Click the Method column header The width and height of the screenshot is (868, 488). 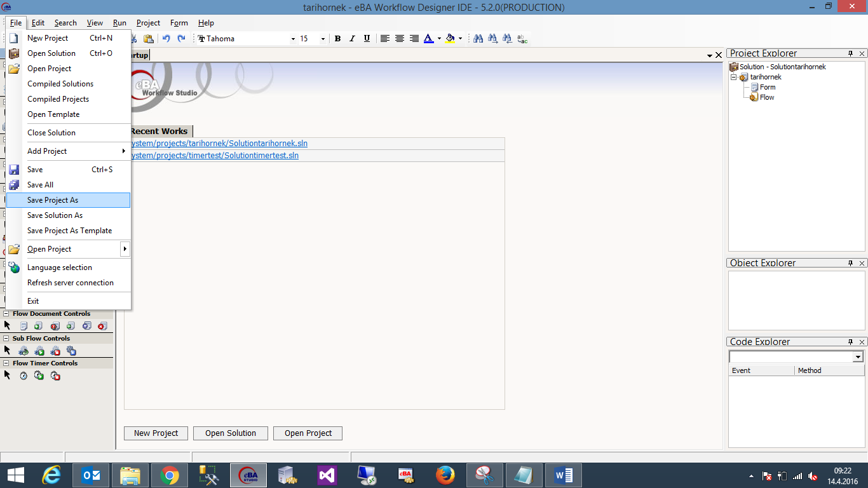pyautogui.click(x=830, y=370)
